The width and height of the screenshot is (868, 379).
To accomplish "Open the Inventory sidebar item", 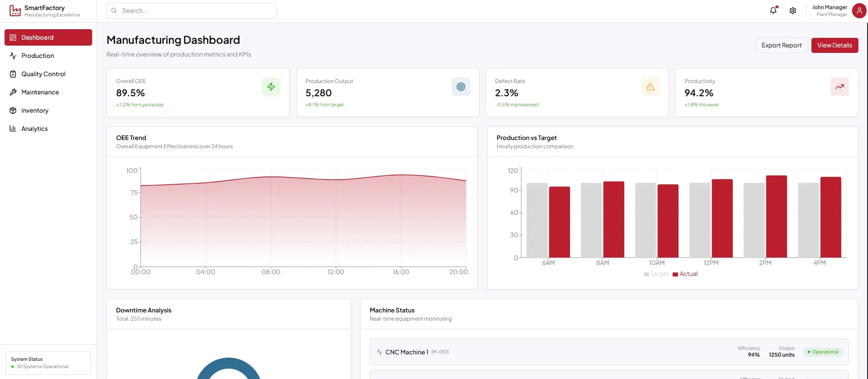I will point(35,110).
